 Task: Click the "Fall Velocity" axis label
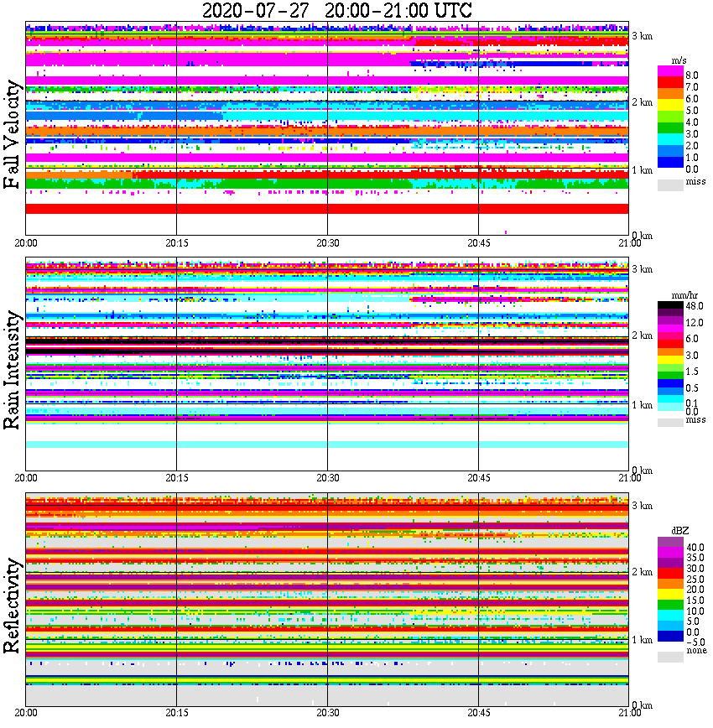[12, 134]
